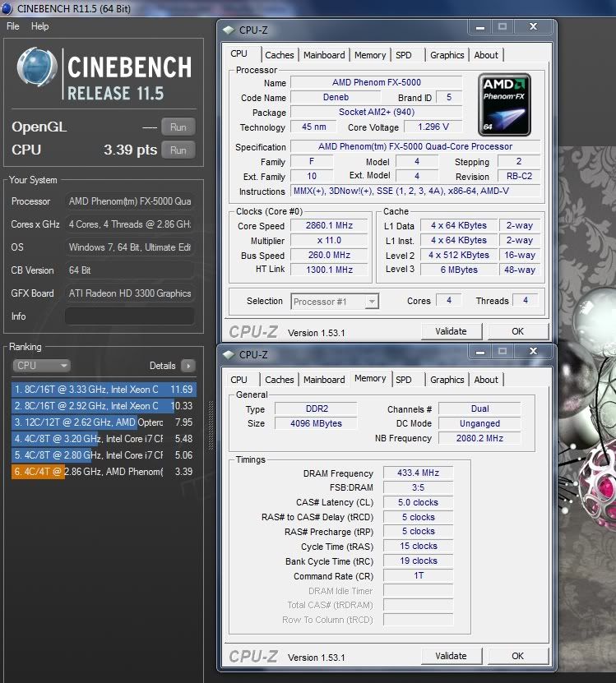
Task: Click the CB Version field 64 Bit
Action: [129, 270]
